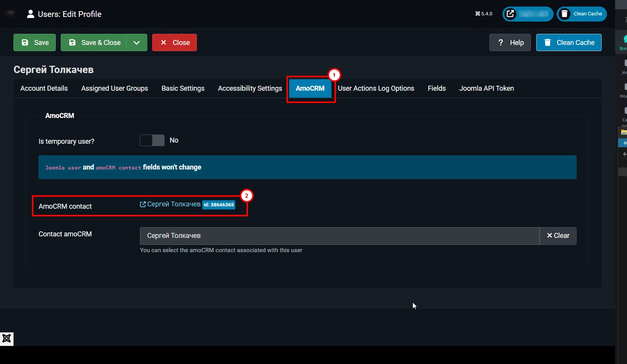Switch to the Joomla API Token tab
The width and height of the screenshot is (627, 364).
point(486,88)
